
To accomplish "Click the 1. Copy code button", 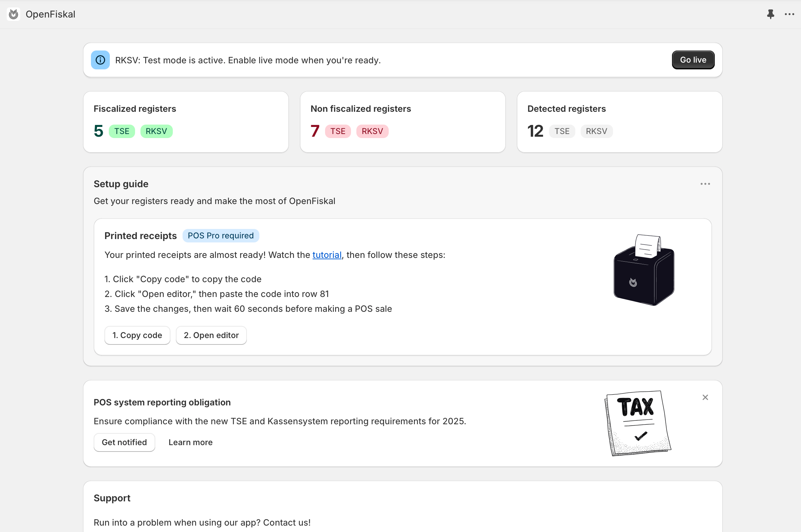I will (x=137, y=335).
